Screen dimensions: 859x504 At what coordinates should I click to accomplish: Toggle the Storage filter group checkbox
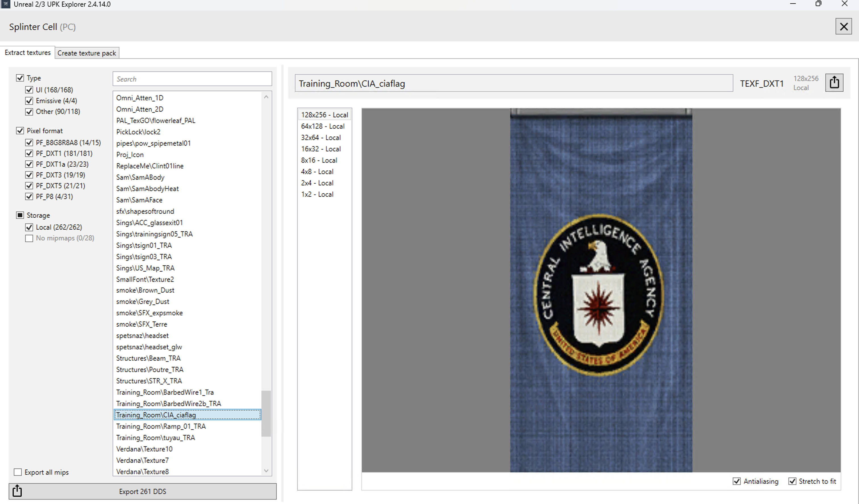(x=20, y=215)
